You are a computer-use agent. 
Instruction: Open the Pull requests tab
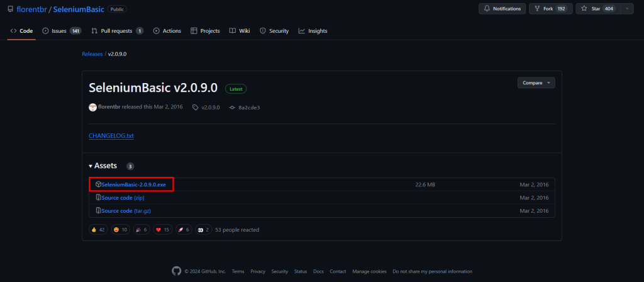coord(117,31)
